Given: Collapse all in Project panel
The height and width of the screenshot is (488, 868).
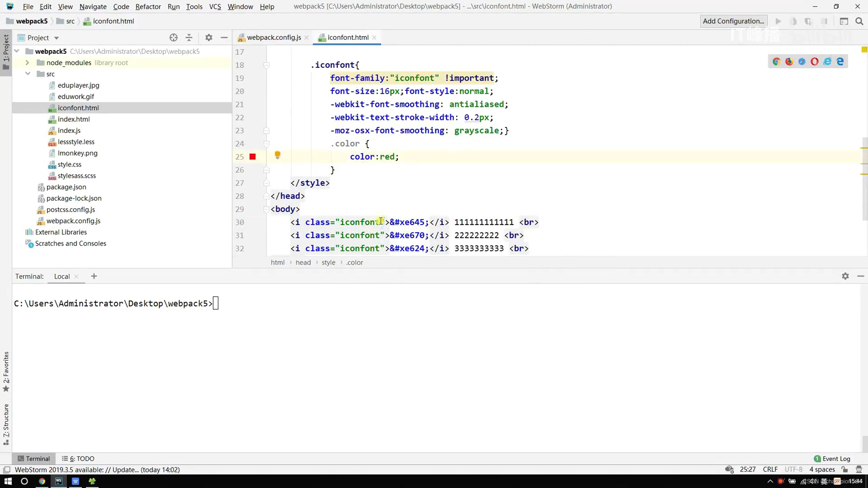Looking at the screenshot, I should (189, 38).
